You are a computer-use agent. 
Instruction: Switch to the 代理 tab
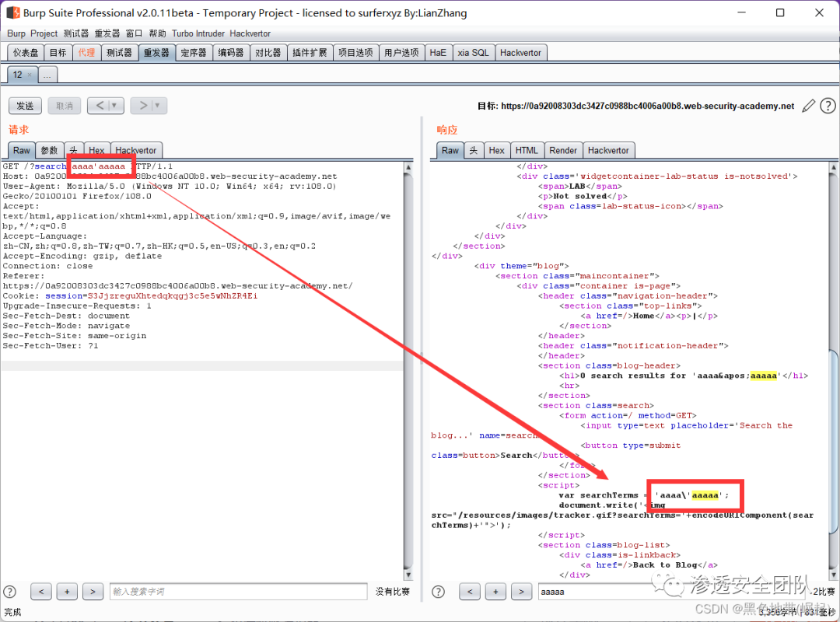86,53
